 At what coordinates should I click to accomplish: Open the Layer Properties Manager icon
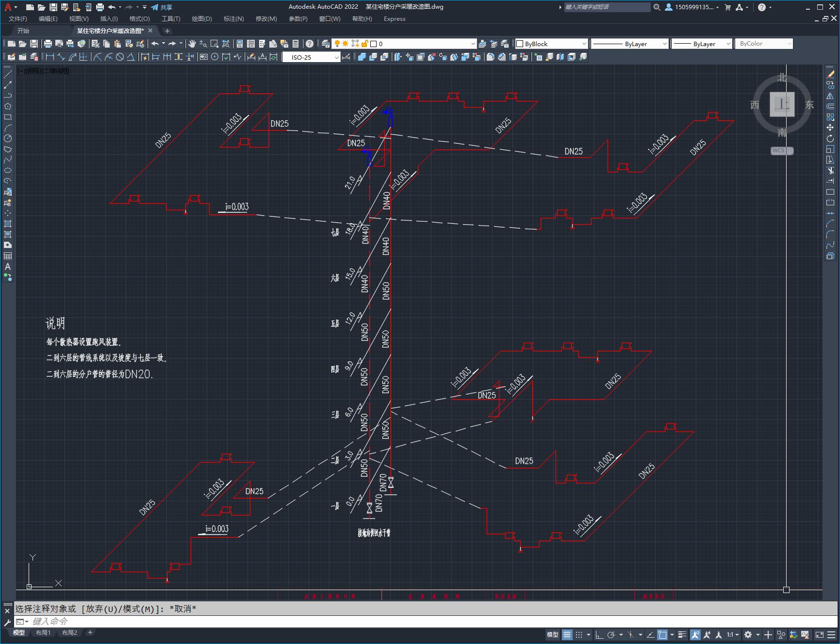[x=326, y=44]
